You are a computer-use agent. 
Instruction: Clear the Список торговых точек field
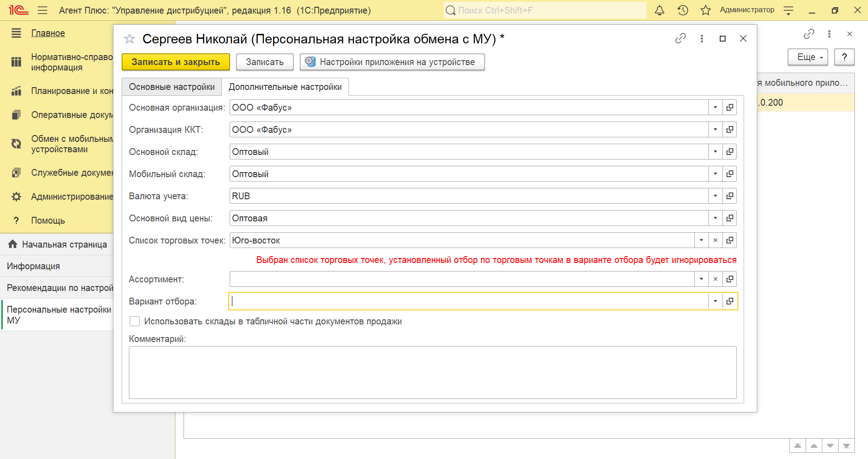[715, 240]
